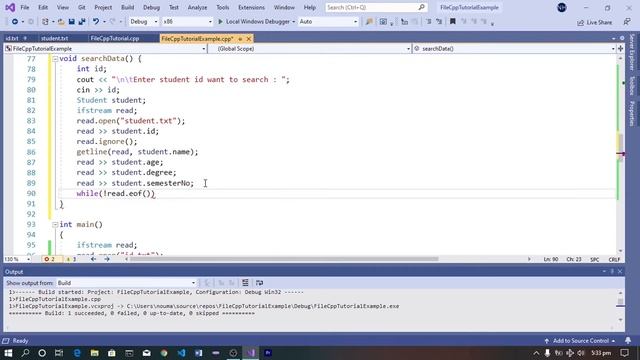Close the Output panel

click(620, 271)
